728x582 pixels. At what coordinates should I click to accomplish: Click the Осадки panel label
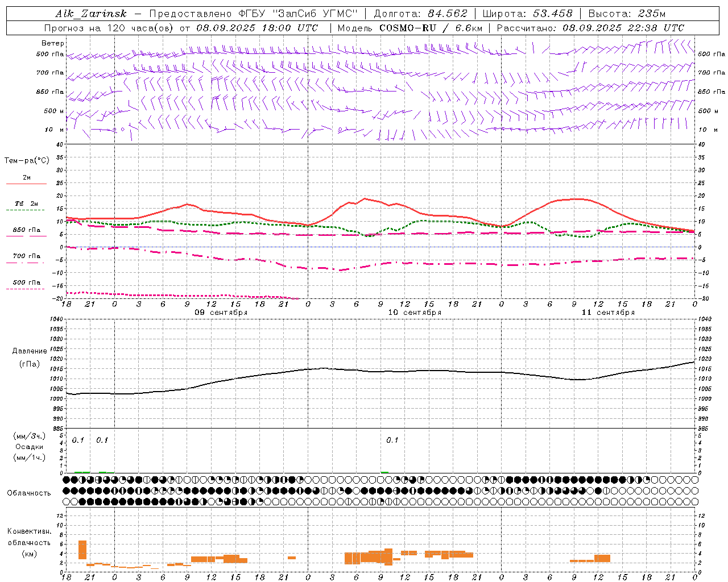coord(30,447)
